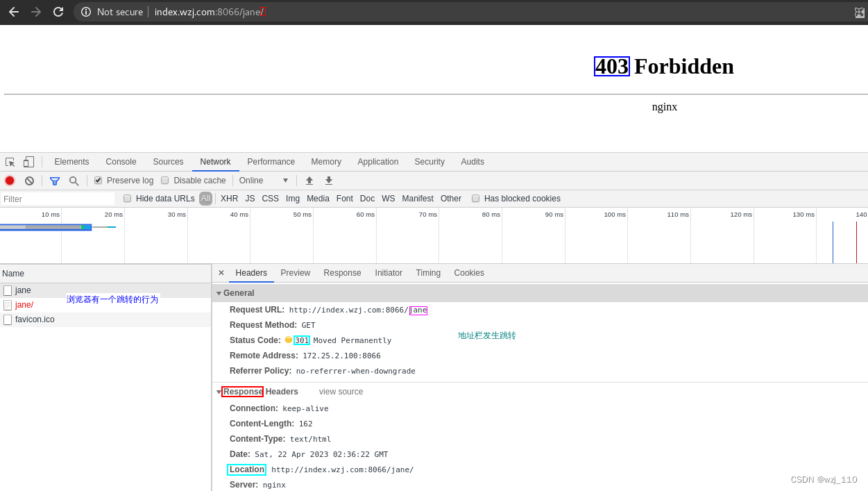The height and width of the screenshot is (491, 868).
Task: Open the Online throttling dropdown
Action: point(264,181)
